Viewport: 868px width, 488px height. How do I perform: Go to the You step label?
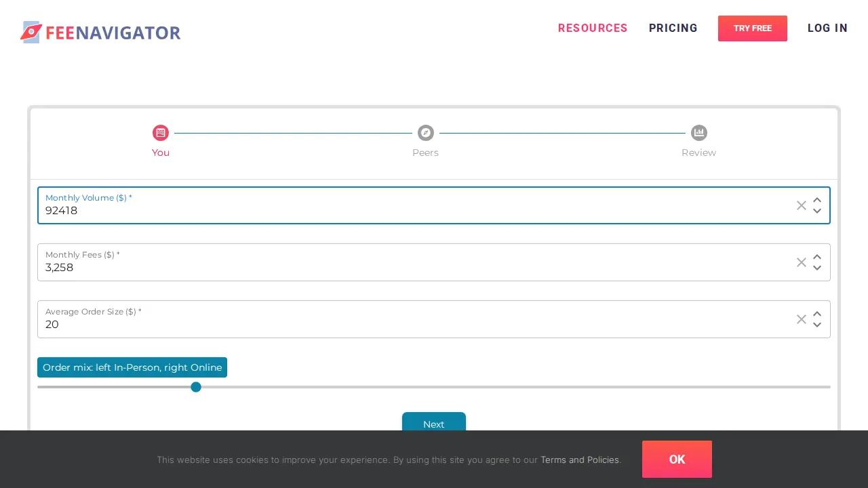161,152
